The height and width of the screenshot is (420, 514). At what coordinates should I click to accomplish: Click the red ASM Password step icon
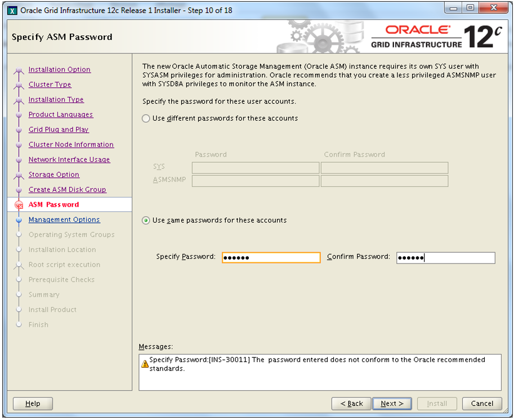click(x=19, y=205)
